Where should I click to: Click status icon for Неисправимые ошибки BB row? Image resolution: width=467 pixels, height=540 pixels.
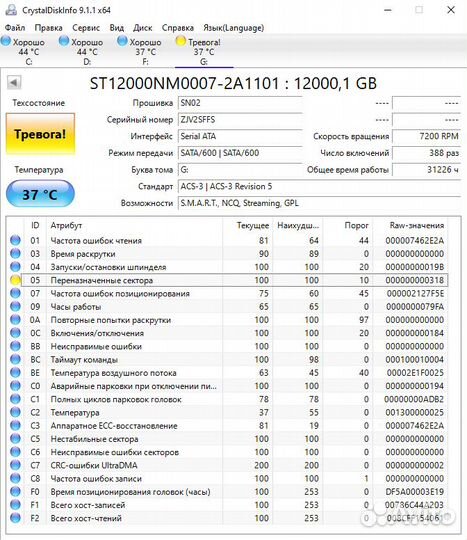click(15, 346)
